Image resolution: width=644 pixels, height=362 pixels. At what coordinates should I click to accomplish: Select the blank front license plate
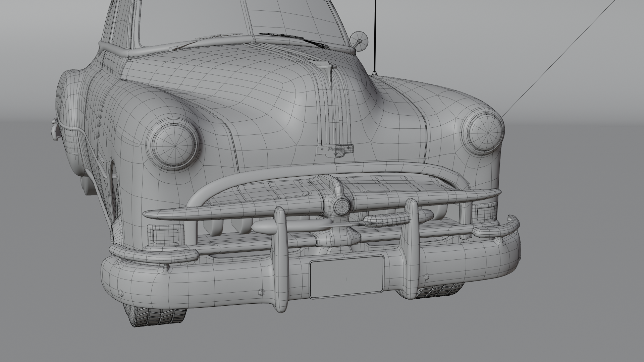pos(347,277)
